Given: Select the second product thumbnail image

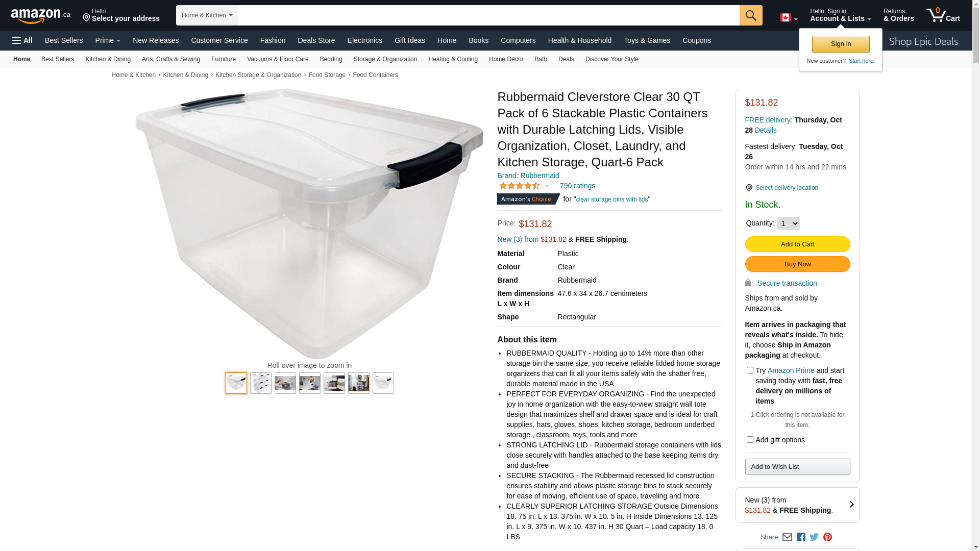Looking at the screenshot, I should (x=261, y=383).
